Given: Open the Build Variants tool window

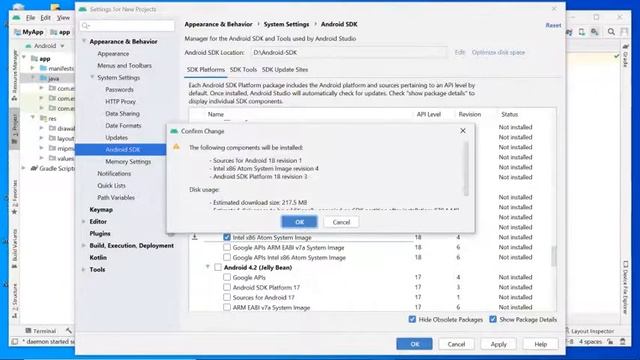Looking at the screenshot, I should tap(15, 248).
